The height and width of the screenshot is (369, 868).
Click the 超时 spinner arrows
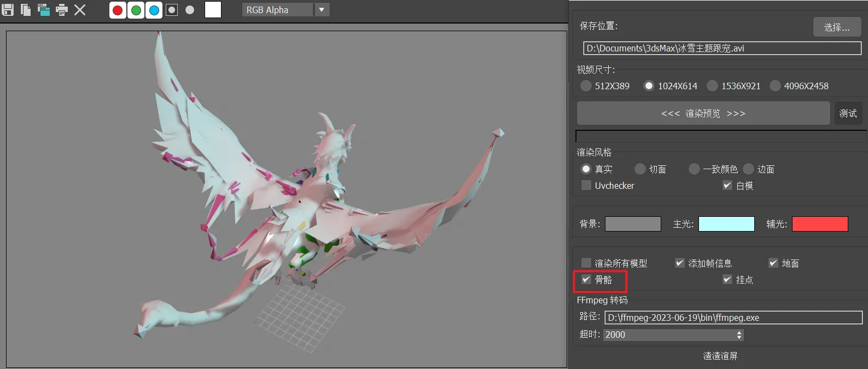pos(739,335)
